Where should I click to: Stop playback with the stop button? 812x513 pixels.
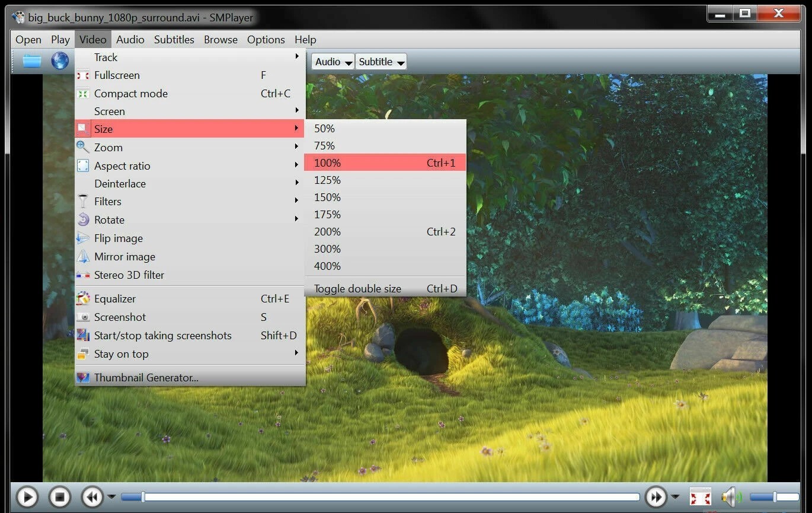(59, 496)
